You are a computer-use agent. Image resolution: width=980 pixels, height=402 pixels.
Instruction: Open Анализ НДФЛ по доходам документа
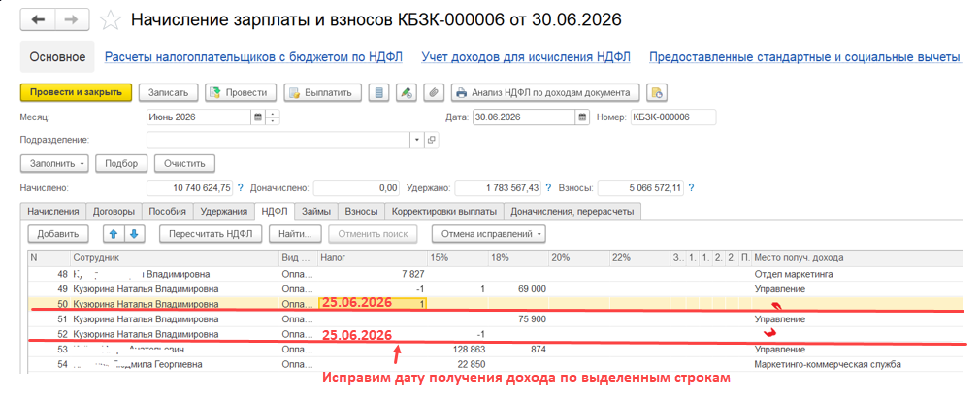[x=545, y=92]
